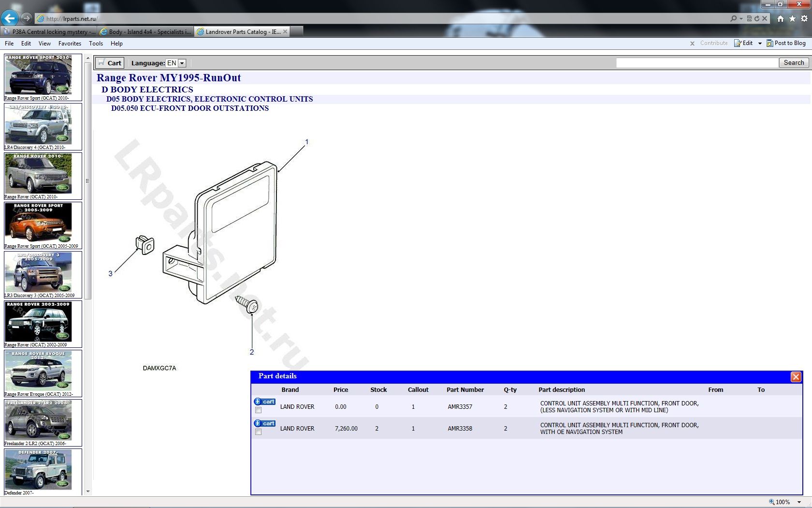812x508 pixels.
Task: Open Favorites star icon
Action: coord(792,18)
